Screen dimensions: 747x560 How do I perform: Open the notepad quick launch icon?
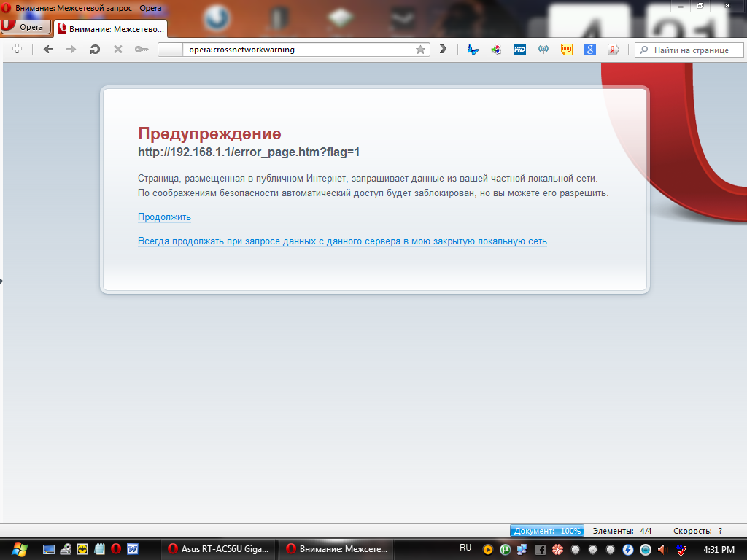(x=99, y=549)
